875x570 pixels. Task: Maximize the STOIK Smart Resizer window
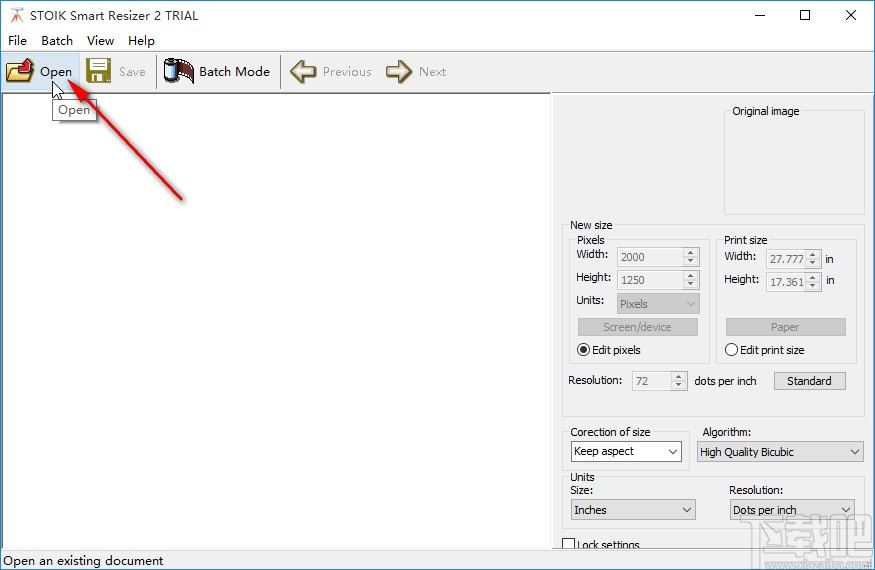click(x=805, y=15)
